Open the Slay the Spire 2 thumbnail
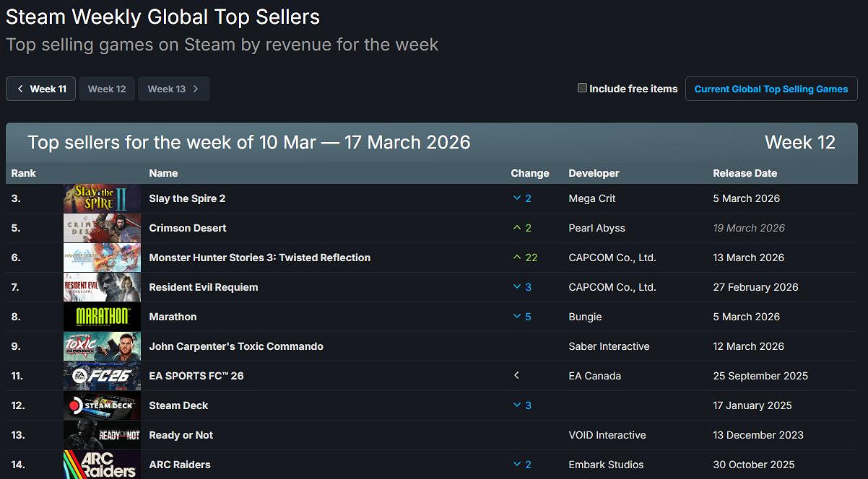868x479 pixels. click(102, 198)
